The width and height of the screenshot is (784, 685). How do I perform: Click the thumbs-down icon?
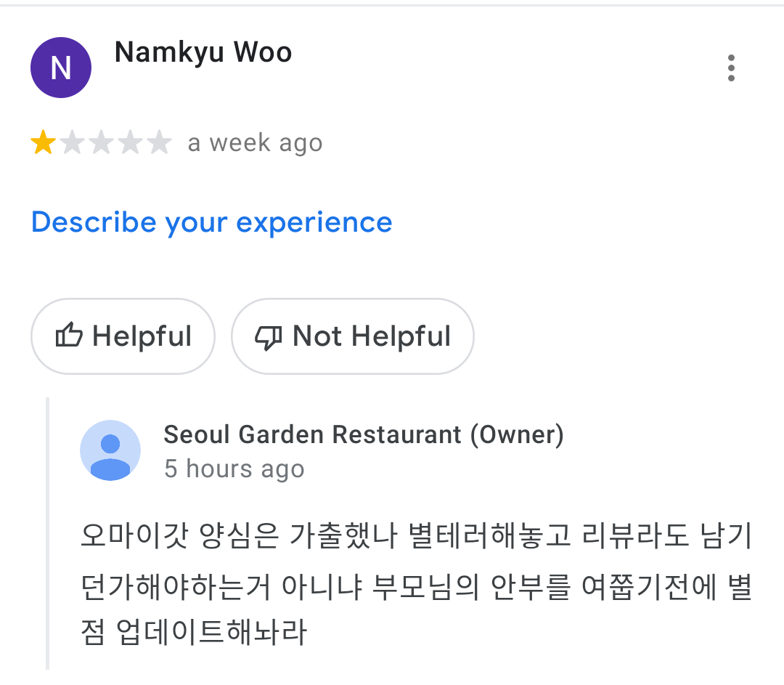click(x=269, y=336)
